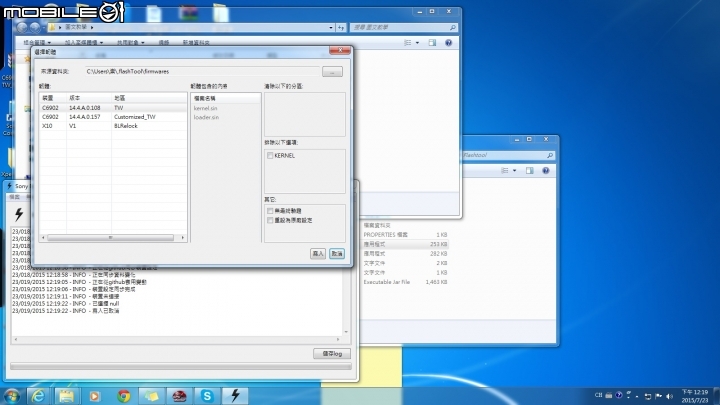Image resolution: width=720 pixels, height=405 pixels.
Task: Open Windows Media Player from taskbar
Action: pyautogui.click(x=95, y=396)
